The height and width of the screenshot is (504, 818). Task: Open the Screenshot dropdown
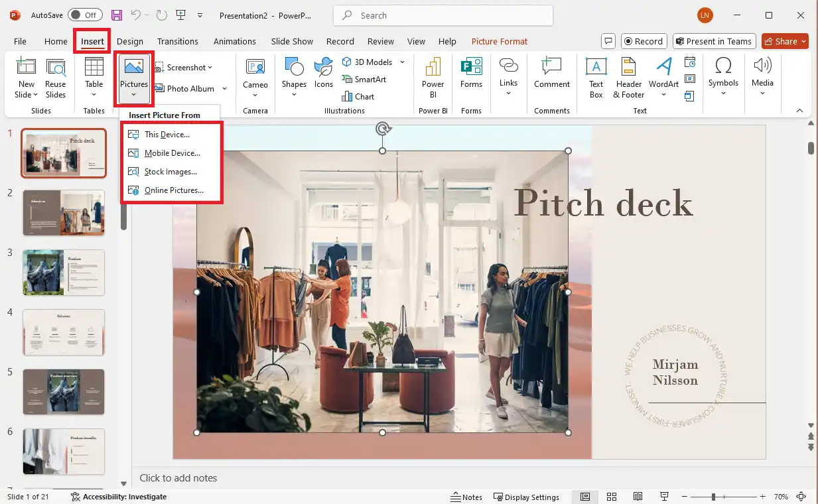(210, 68)
